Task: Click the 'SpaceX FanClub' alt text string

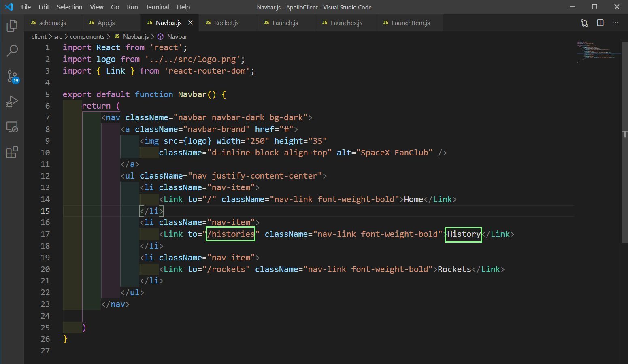Action: coord(394,153)
